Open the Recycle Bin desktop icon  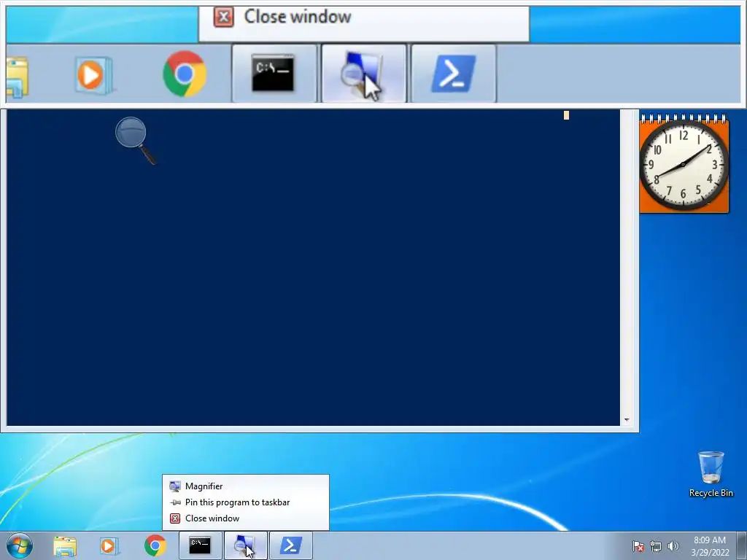point(711,474)
